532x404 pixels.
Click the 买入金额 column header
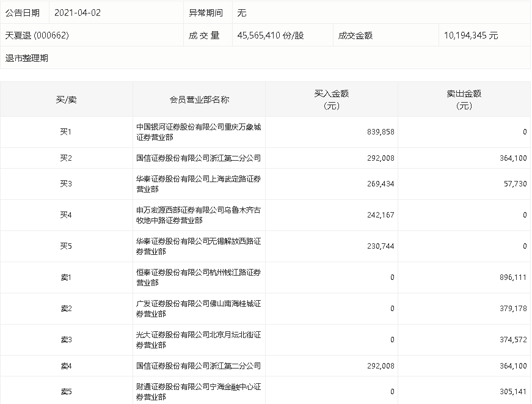tap(332, 100)
